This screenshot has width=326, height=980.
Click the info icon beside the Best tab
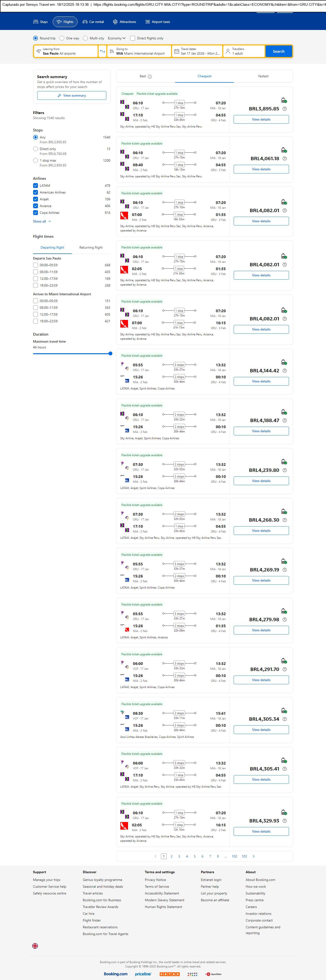pos(150,76)
